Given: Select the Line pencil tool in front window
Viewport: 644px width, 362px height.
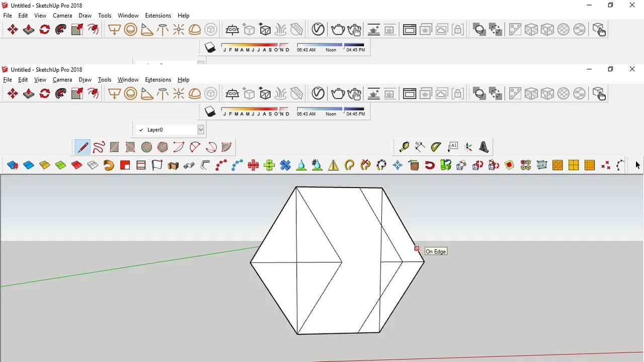Looking at the screenshot, I should click(83, 147).
